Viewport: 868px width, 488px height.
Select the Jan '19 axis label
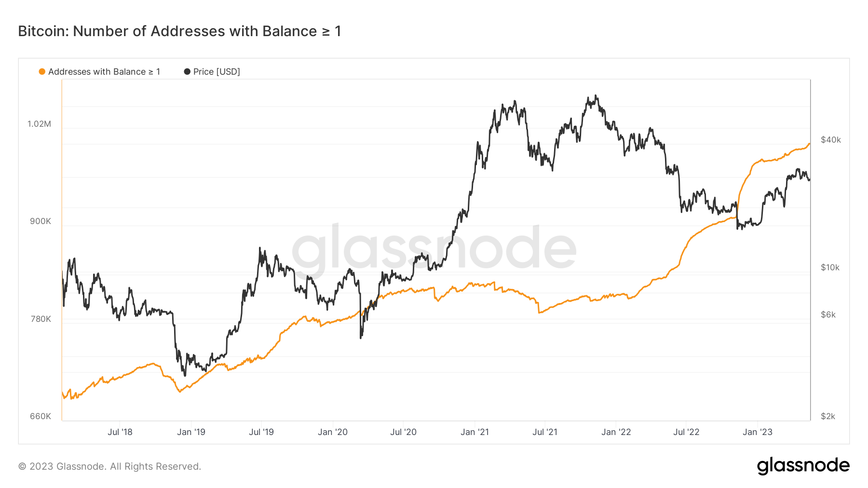(191, 432)
